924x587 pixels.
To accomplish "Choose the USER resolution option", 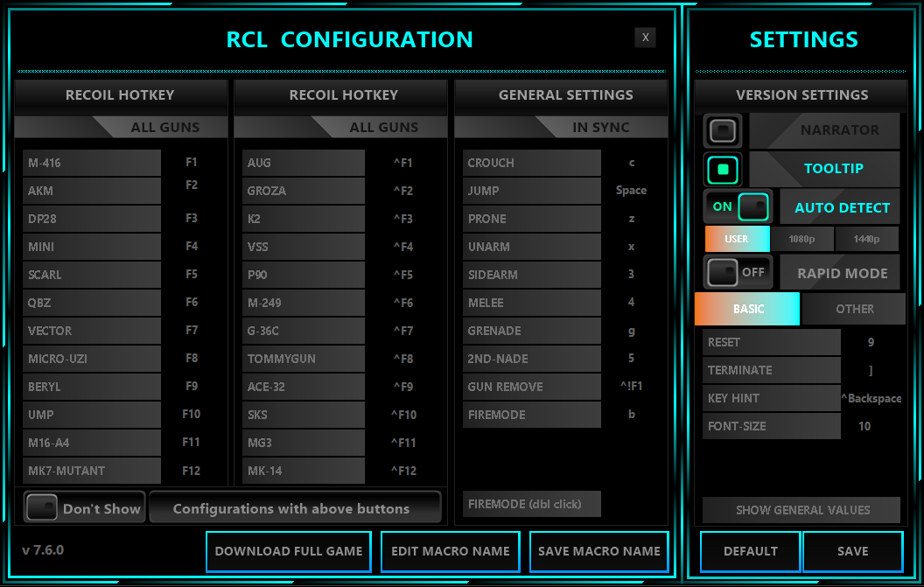I will pos(737,239).
